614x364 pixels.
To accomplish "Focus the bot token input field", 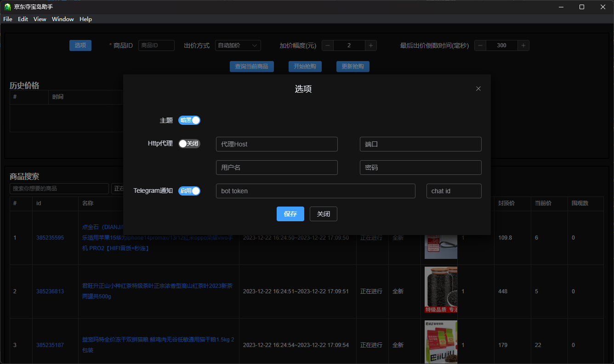I will [316, 191].
